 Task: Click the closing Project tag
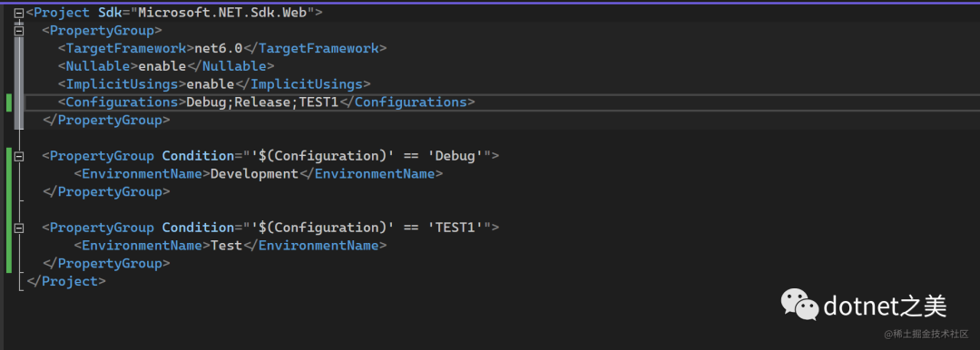click(65, 281)
